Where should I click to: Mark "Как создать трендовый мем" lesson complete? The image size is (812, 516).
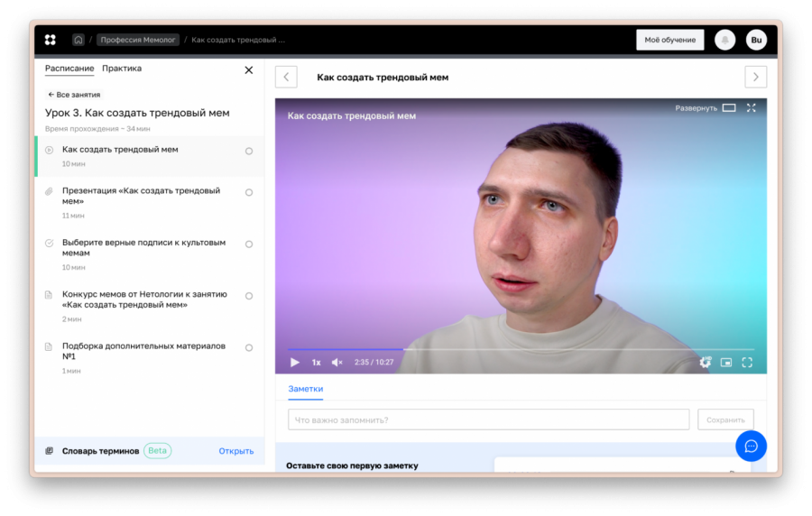249,151
